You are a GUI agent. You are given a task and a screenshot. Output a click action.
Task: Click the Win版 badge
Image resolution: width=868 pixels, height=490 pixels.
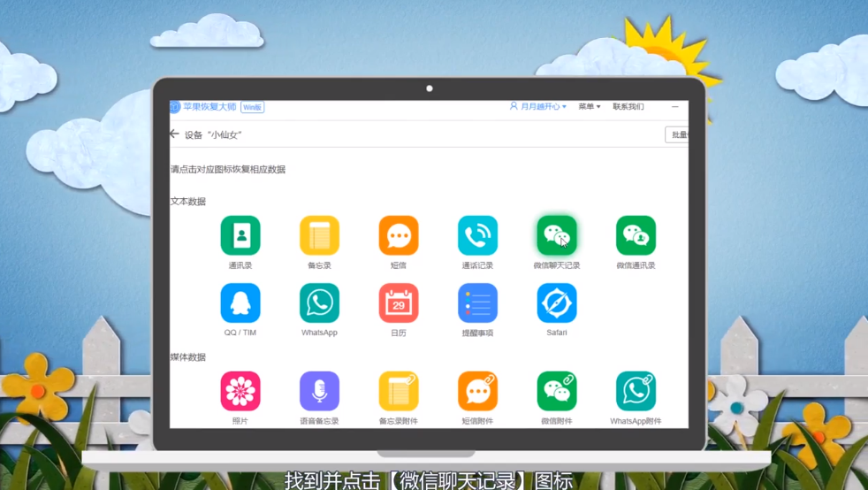pyautogui.click(x=253, y=107)
